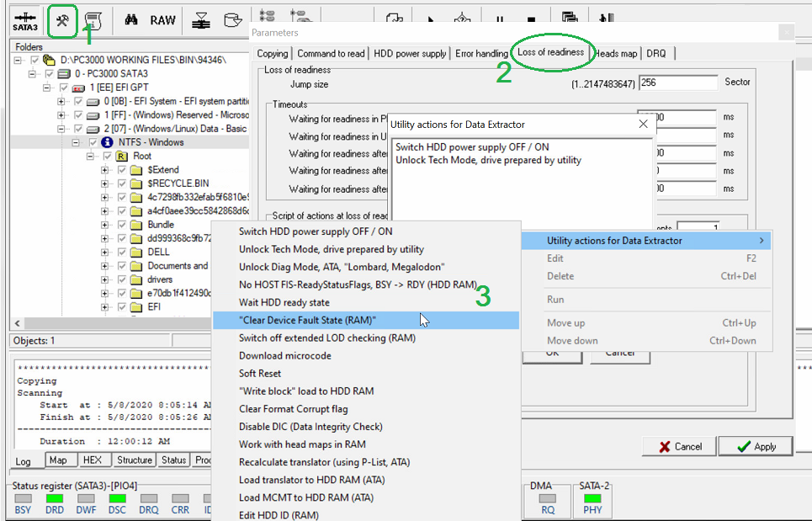812x521 pixels.
Task: Expand the drivers folder node
Action: pyautogui.click(x=105, y=279)
